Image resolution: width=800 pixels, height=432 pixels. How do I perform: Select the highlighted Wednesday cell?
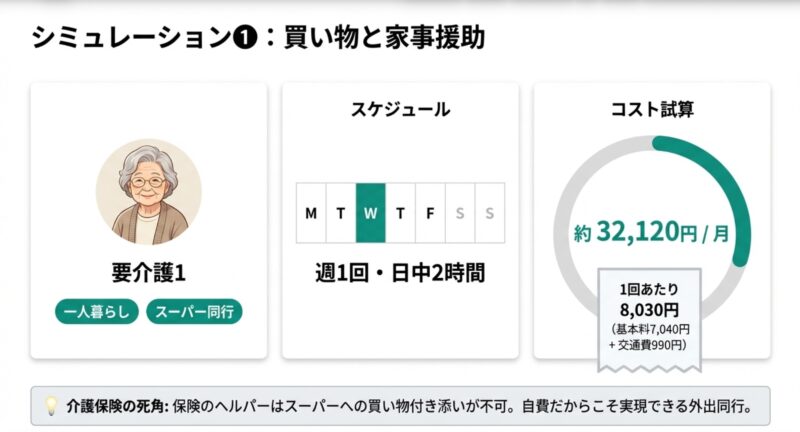tap(370, 213)
